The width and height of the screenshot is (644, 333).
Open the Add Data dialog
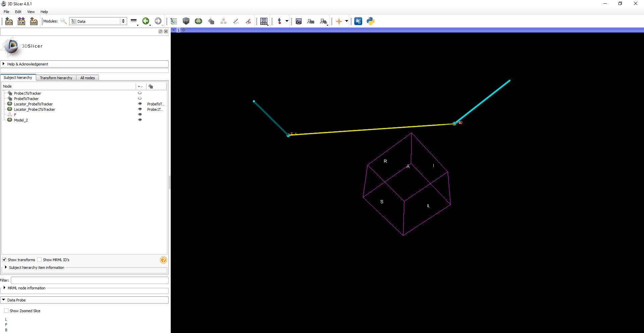coord(9,21)
